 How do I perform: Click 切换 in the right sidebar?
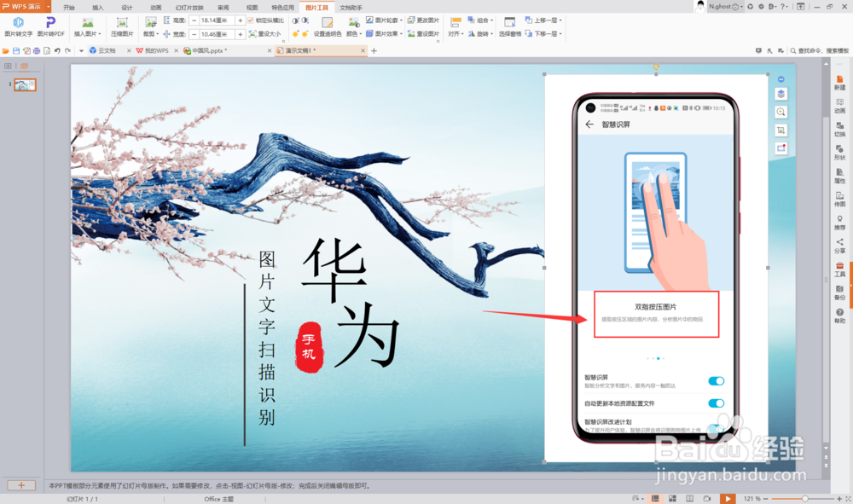click(840, 130)
